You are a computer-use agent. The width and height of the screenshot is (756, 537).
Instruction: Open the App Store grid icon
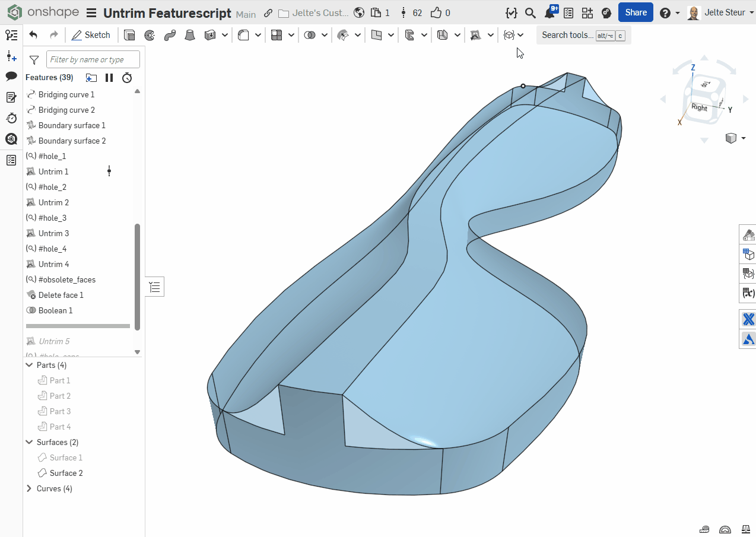click(x=587, y=13)
